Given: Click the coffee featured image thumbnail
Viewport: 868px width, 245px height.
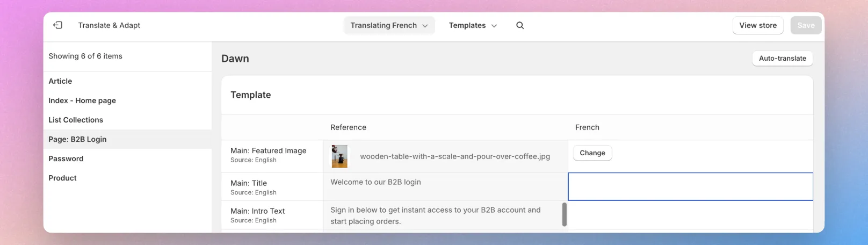Looking at the screenshot, I should coord(339,156).
